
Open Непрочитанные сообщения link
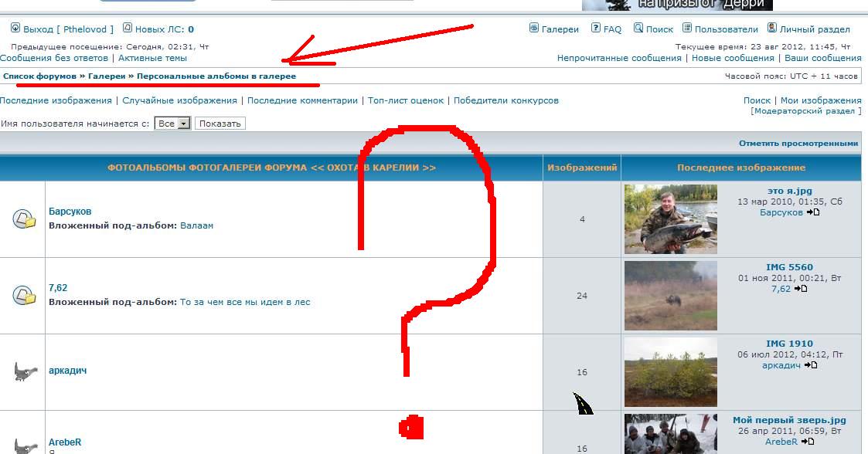pyautogui.click(x=608, y=58)
